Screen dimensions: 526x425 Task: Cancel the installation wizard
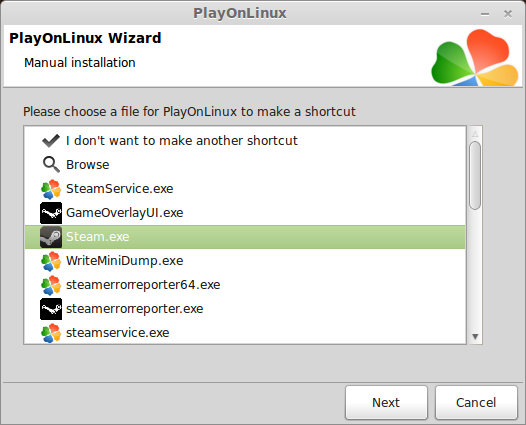tap(476, 403)
